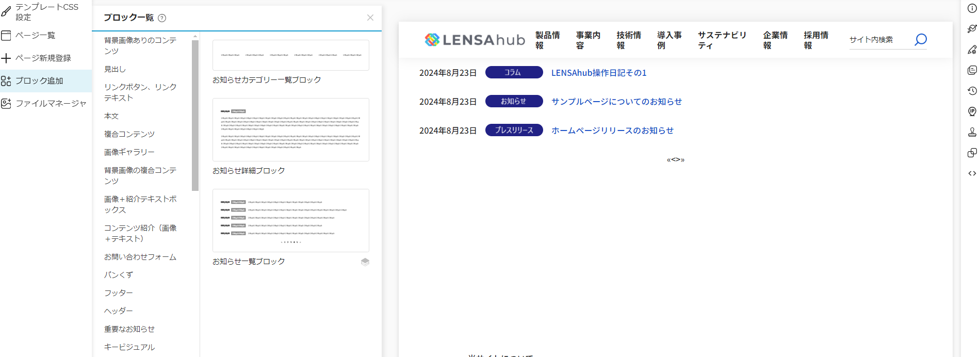The width and height of the screenshot is (980, 357).
Task: Select 画像＋紹介テキストボックス category
Action: tap(140, 204)
